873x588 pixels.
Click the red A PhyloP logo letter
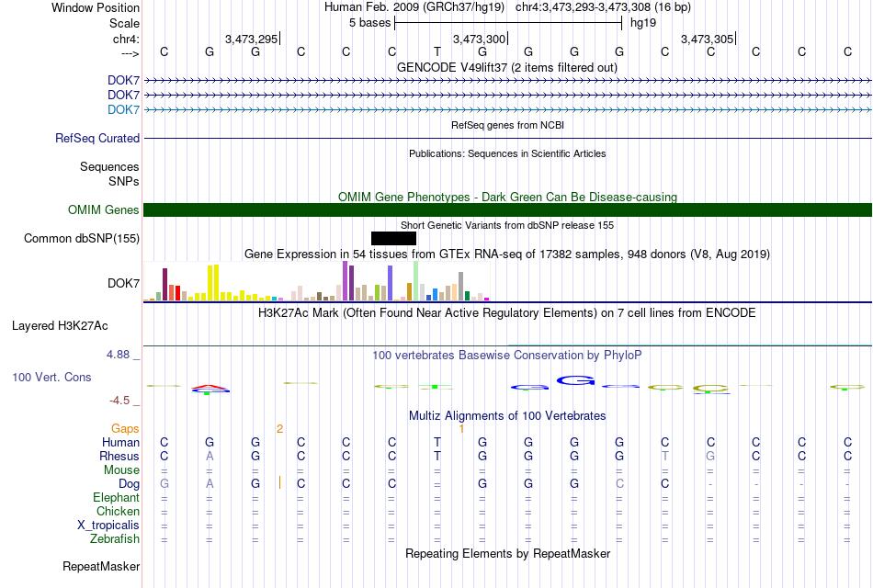coord(210,387)
